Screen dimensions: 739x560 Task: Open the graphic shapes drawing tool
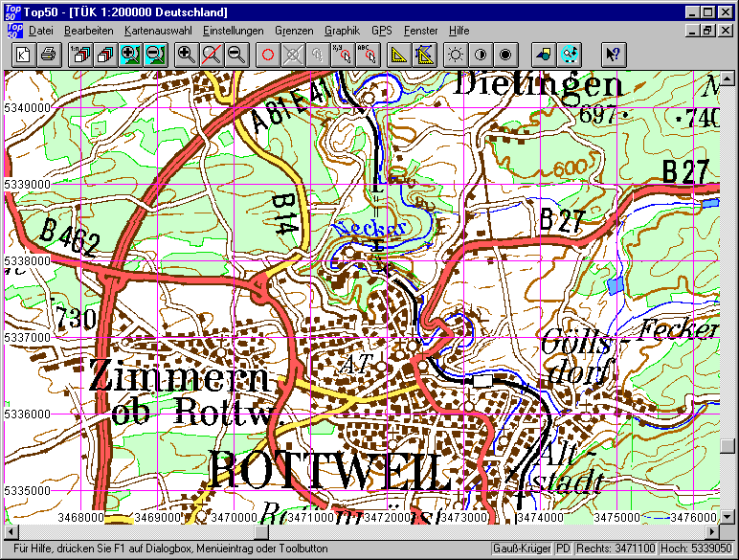click(544, 55)
